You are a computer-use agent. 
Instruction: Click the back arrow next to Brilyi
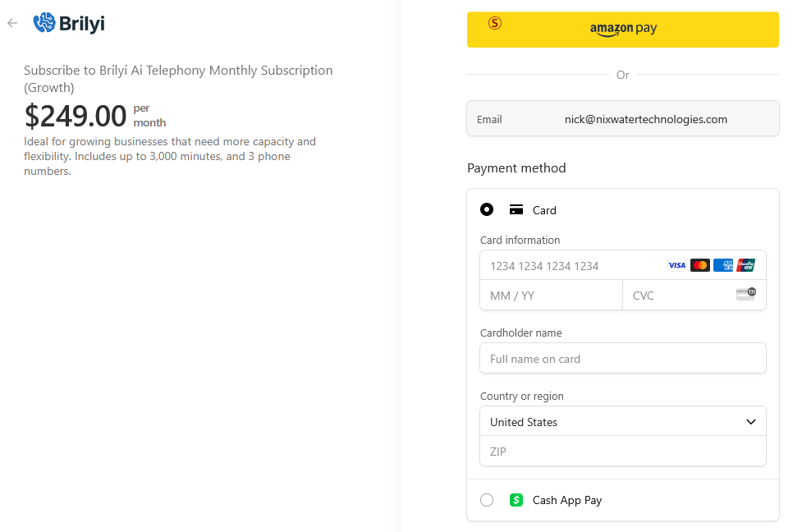12,23
